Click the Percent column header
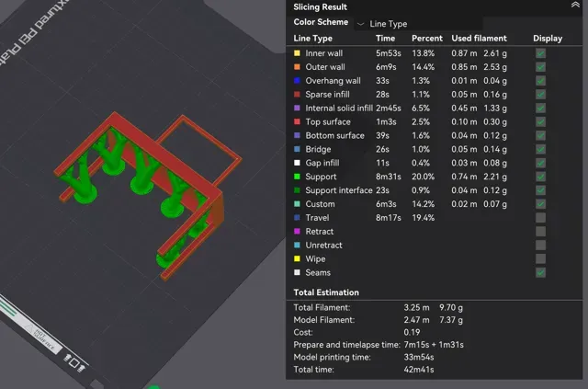 (x=426, y=39)
